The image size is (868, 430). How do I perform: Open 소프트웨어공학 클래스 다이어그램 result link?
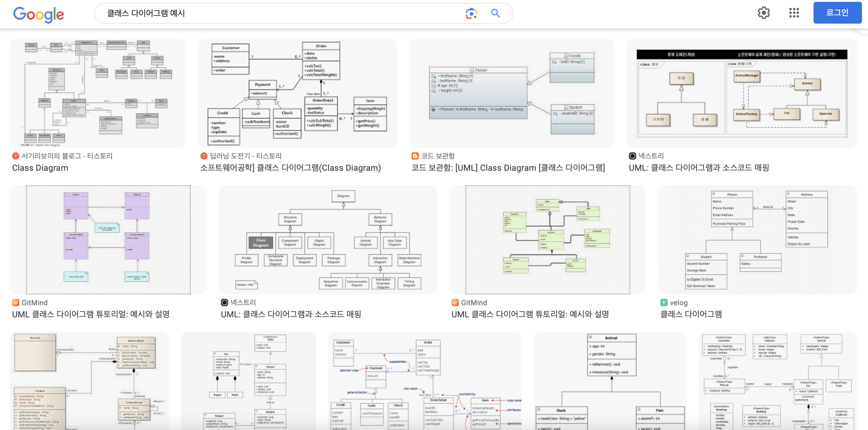click(291, 168)
